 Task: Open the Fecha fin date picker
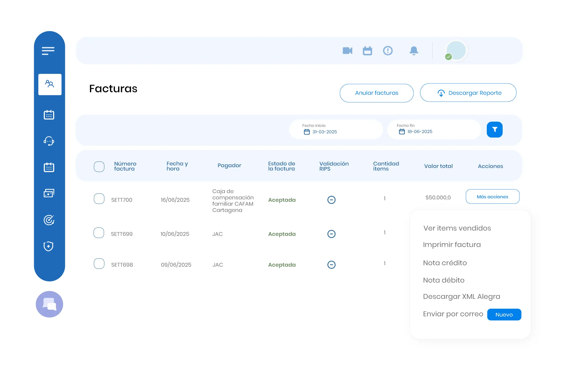[434, 129]
